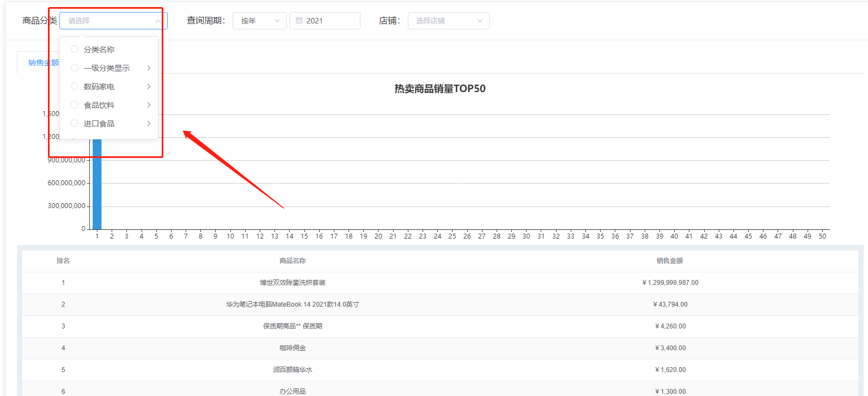Click the 华为笔记本电脑MateBook 14 row name
Viewport: 868px width, 396px height.
[x=292, y=304]
